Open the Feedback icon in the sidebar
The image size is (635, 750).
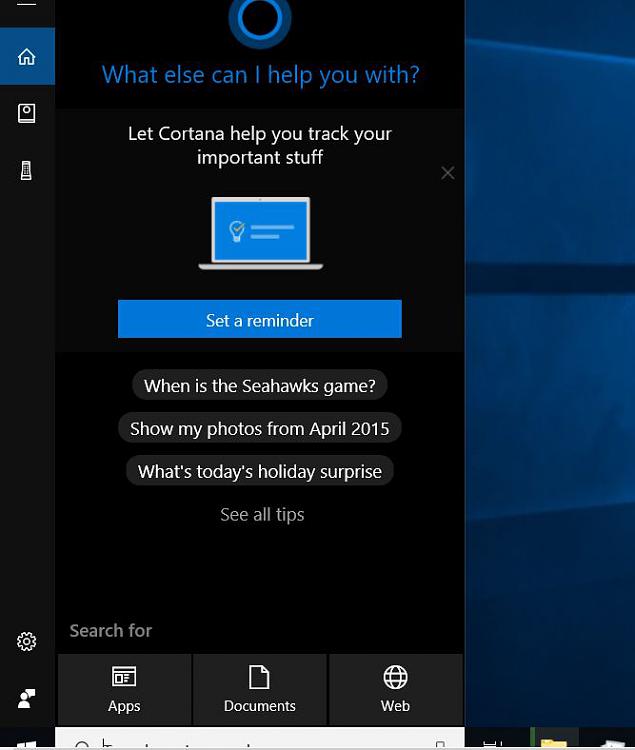[x=27, y=698]
